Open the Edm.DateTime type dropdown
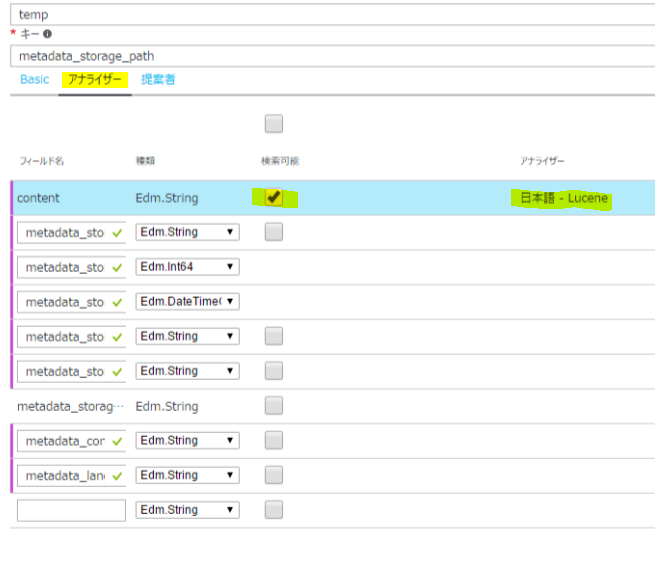 [x=188, y=301]
